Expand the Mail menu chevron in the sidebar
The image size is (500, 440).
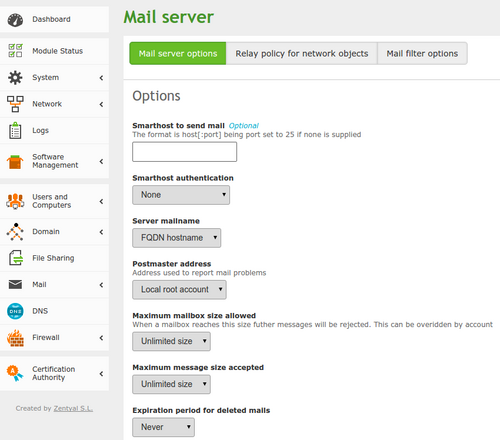pyautogui.click(x=101, y=285)
